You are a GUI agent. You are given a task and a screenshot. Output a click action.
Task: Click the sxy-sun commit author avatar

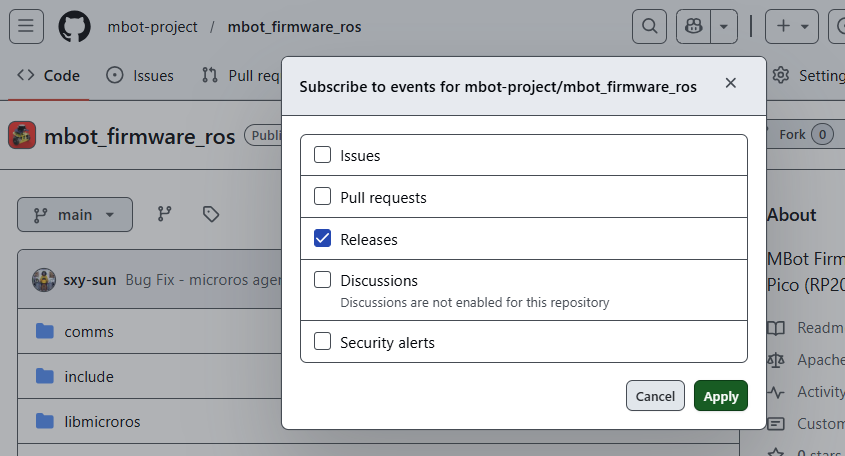[43, 280]
